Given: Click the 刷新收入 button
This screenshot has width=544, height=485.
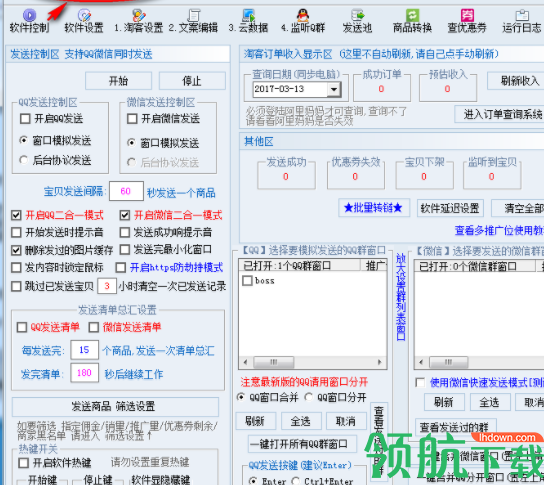Looking at the screenshot, I should click(517, 81).
